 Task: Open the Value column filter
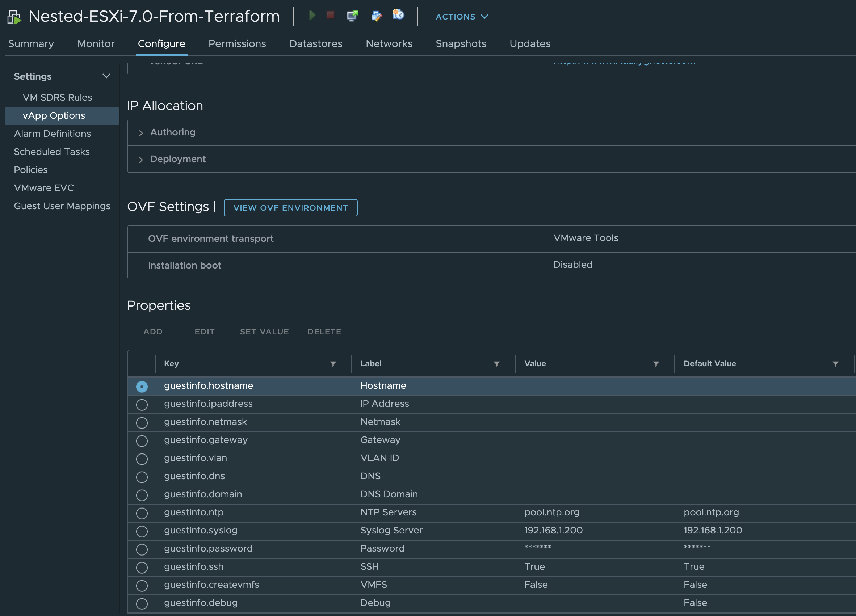point(656,364)
